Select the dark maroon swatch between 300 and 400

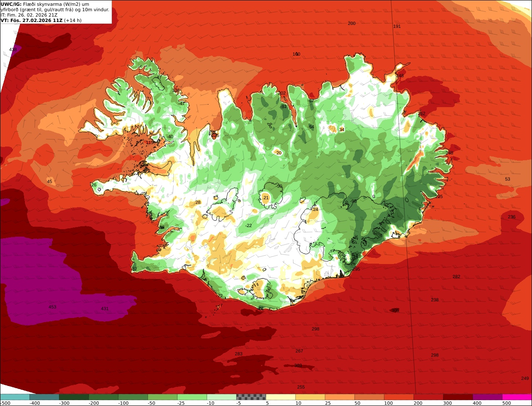point(458,397)
